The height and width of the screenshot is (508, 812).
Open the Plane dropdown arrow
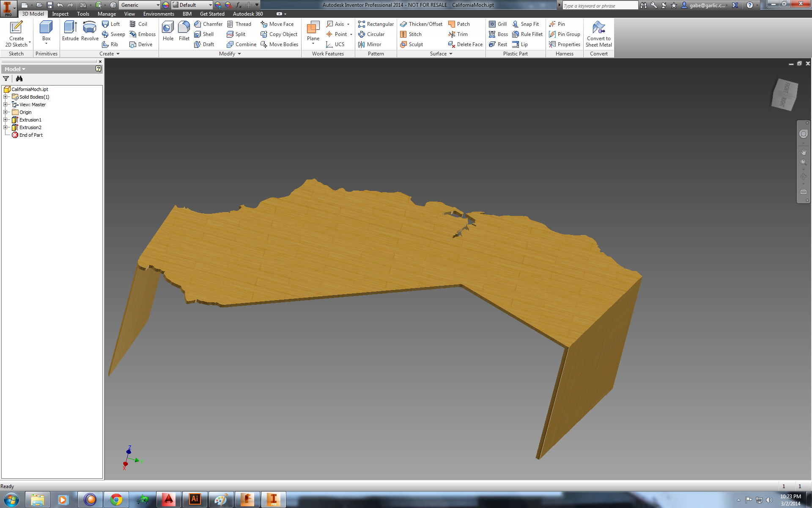pyautogui.click(x=313, y=44)
